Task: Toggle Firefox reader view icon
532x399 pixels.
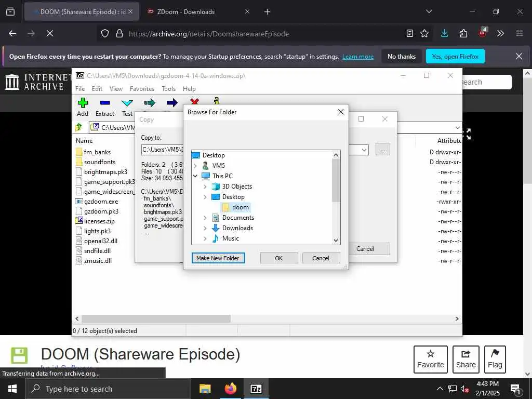Action: click(x=409, y=33)
